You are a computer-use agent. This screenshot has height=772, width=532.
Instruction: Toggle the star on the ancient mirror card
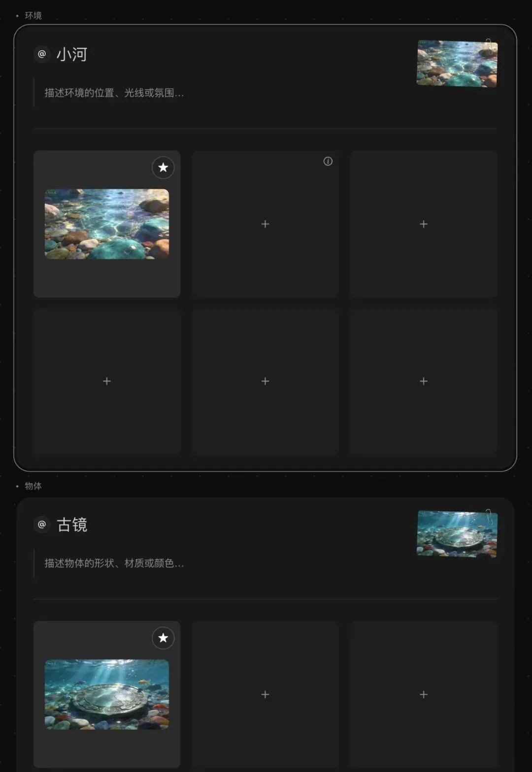coord(163,638)
